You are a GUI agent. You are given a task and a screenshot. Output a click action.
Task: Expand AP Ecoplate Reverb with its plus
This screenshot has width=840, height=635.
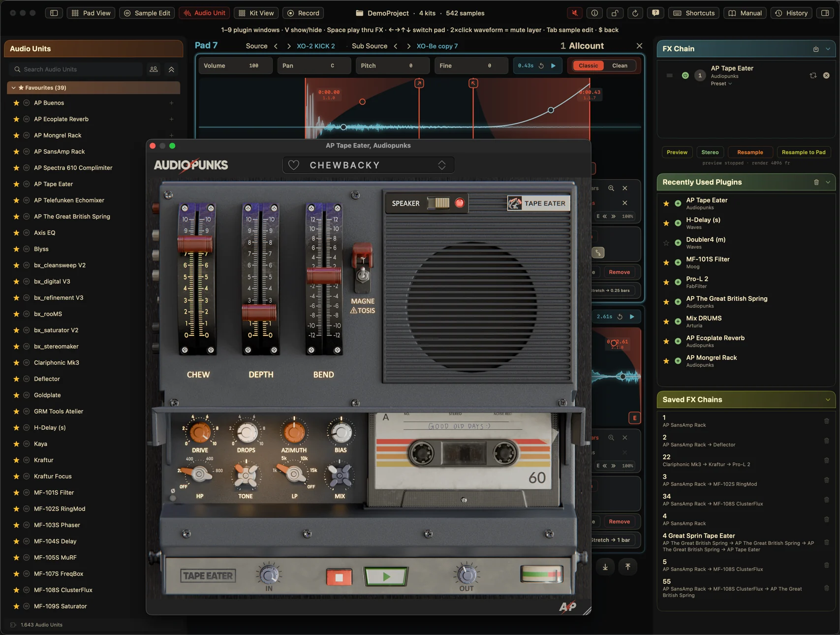point(171,119)
